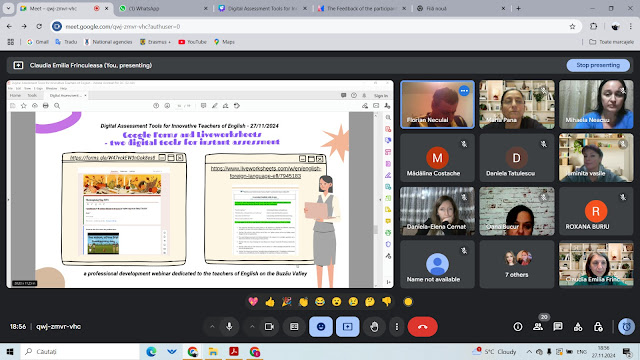Open the Erasmus+ bookmark folder

tap(155, 42)
